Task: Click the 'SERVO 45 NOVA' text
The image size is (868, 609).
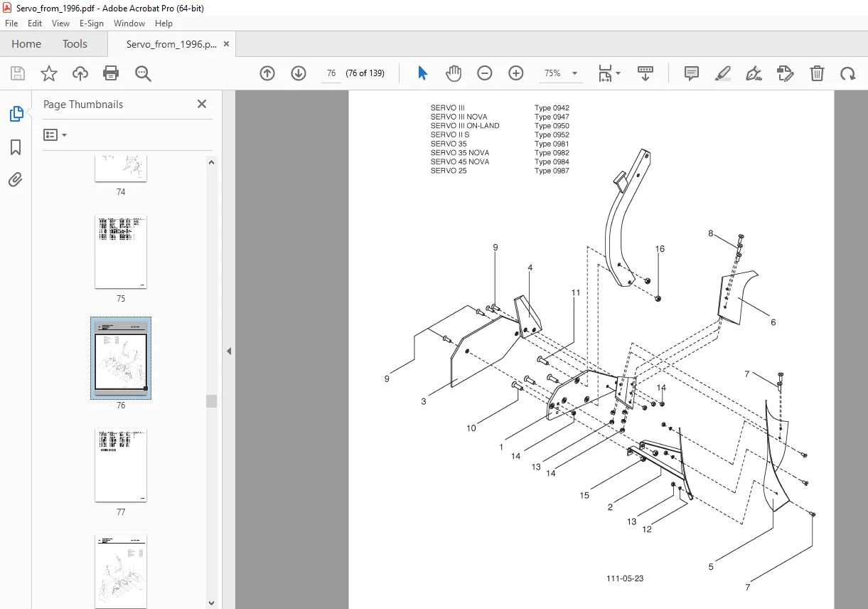Action: pyautogui.click(x=460, y=161)
